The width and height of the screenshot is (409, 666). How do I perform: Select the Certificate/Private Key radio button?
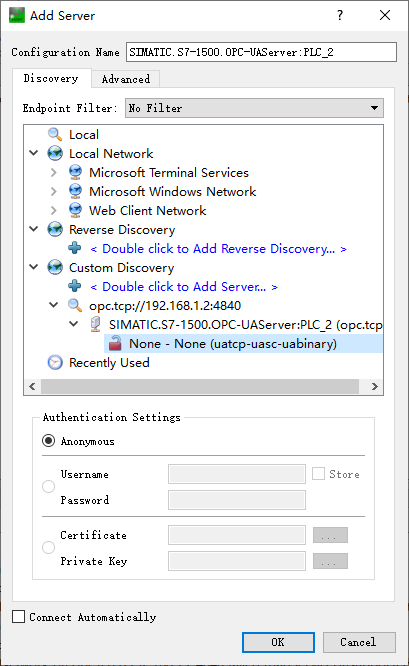tap(48, 547)
